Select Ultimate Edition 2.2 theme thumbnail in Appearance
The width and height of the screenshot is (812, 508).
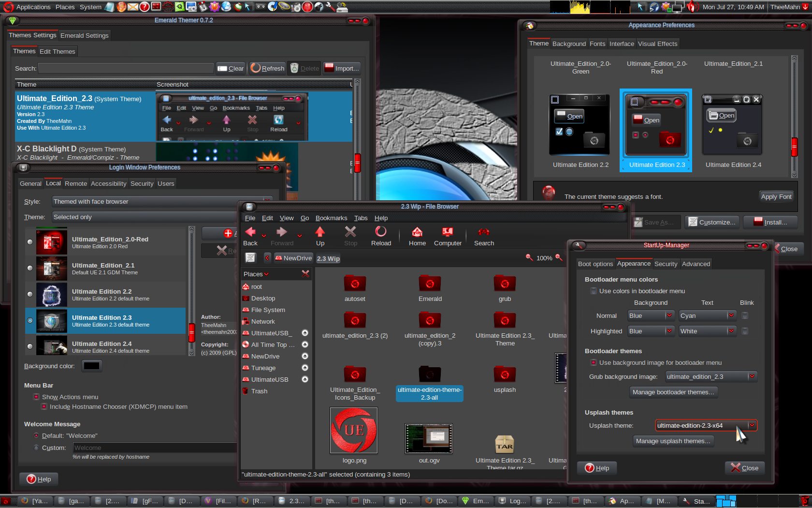click(580, 125)
